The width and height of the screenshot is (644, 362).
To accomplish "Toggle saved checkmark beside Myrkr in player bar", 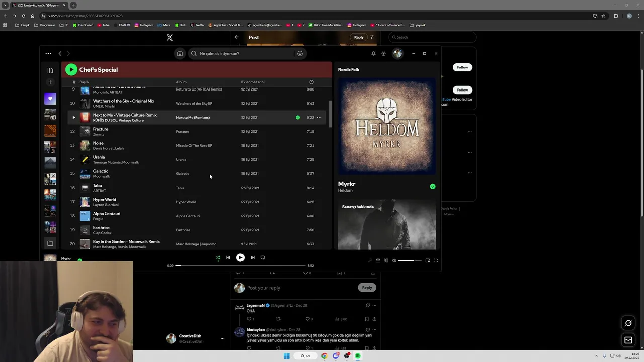I will point(79,260).
